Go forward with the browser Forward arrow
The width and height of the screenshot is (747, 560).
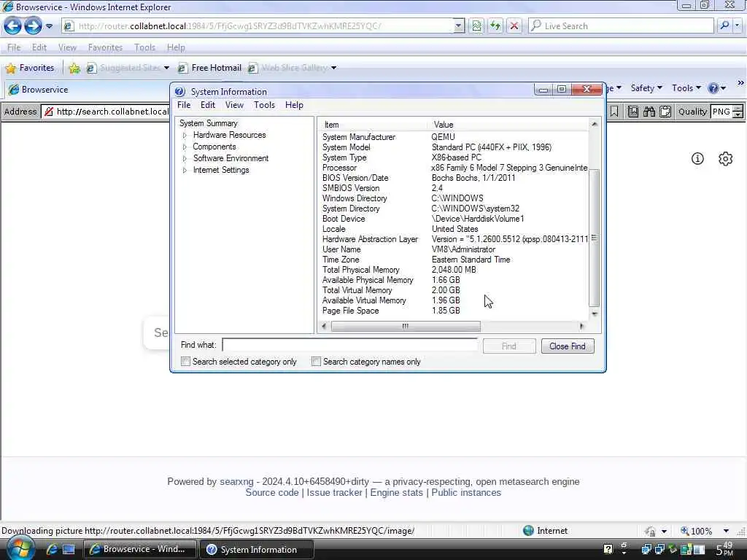click(33, 26)
